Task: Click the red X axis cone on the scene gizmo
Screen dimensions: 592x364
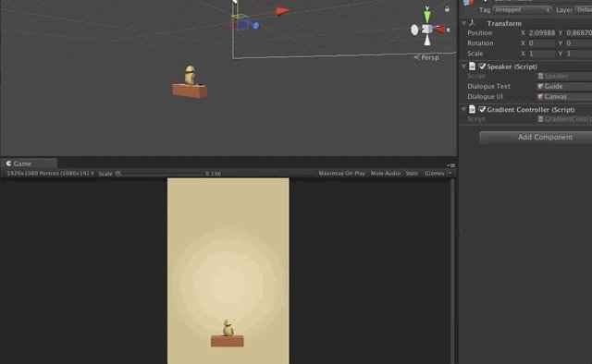Action: point(439,29)
